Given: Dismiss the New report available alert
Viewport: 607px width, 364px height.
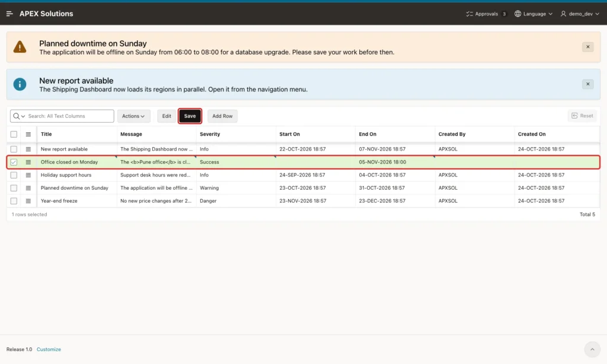Looking at the screenshot, I should 587,84.
